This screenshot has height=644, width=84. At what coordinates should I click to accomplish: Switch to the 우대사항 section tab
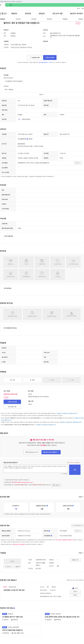pos(34,19)
